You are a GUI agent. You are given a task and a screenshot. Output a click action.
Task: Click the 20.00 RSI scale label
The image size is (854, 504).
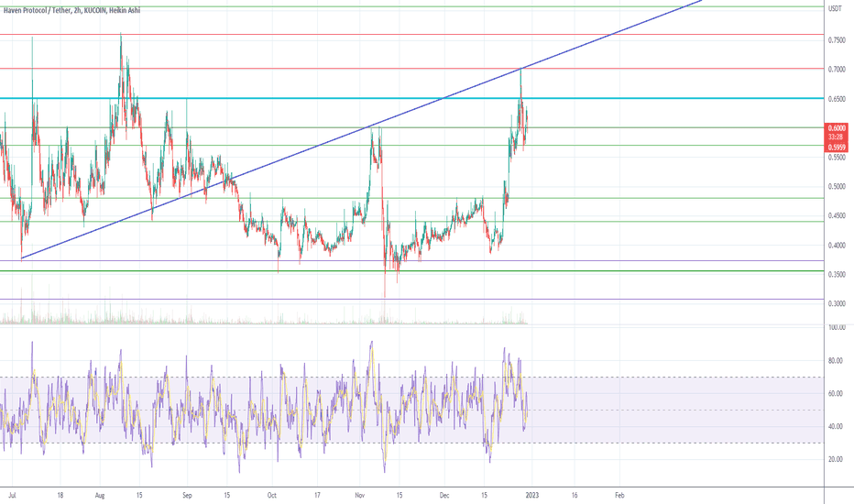click(838, 459)
